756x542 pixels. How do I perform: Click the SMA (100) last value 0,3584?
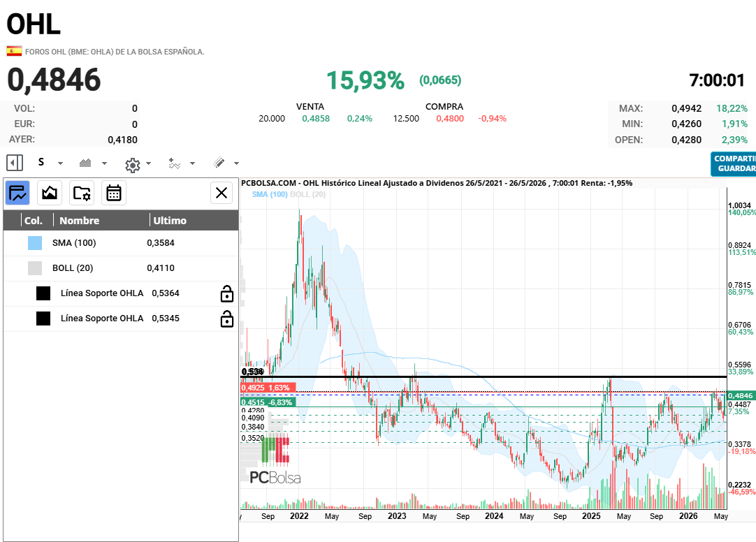161,243
